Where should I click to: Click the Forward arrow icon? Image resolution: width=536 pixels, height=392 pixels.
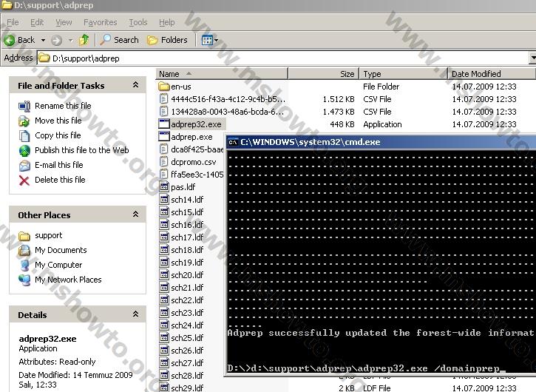tap(56, 41)
